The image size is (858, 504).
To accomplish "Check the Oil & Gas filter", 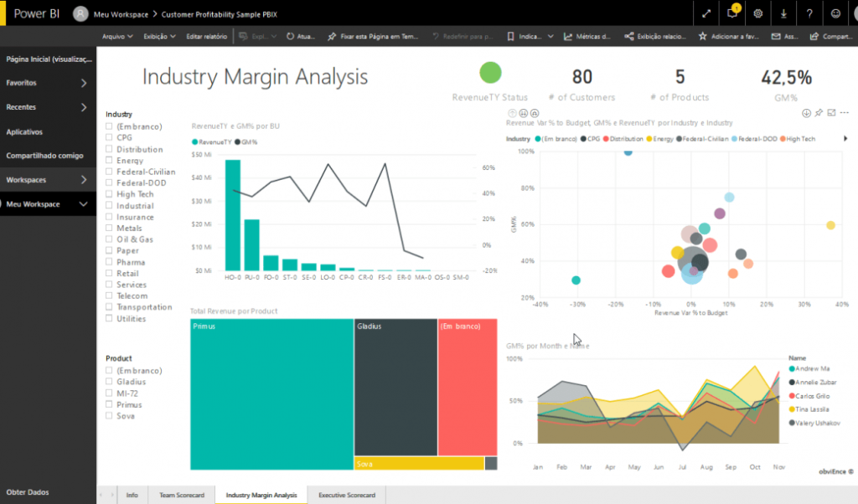I will click(x=109, y=239).
